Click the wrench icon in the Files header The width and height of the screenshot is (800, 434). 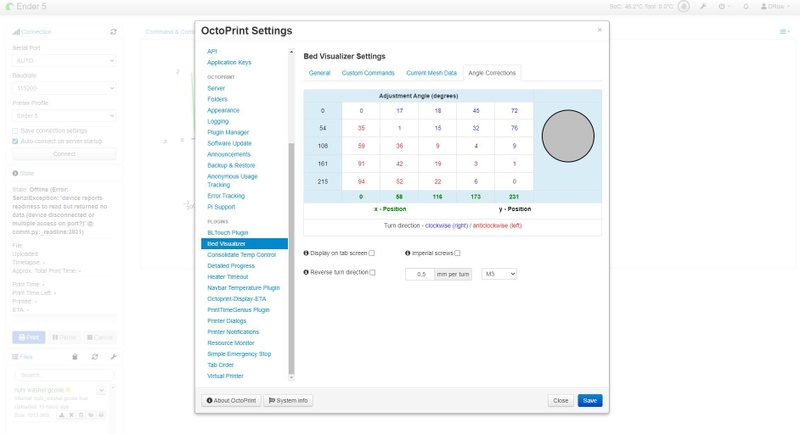point(113,357)
